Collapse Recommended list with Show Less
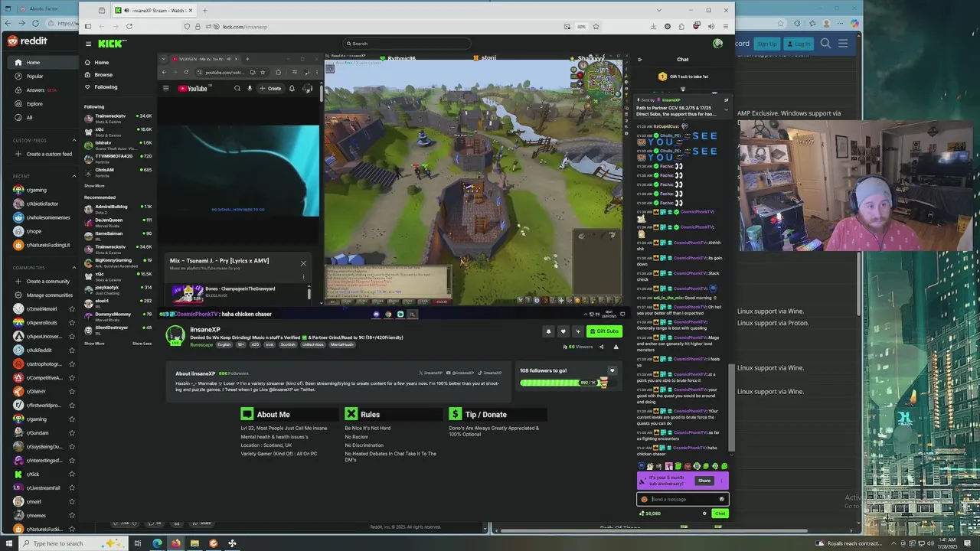The width and height of the screenshot is (980, 551). coord(142,344)
